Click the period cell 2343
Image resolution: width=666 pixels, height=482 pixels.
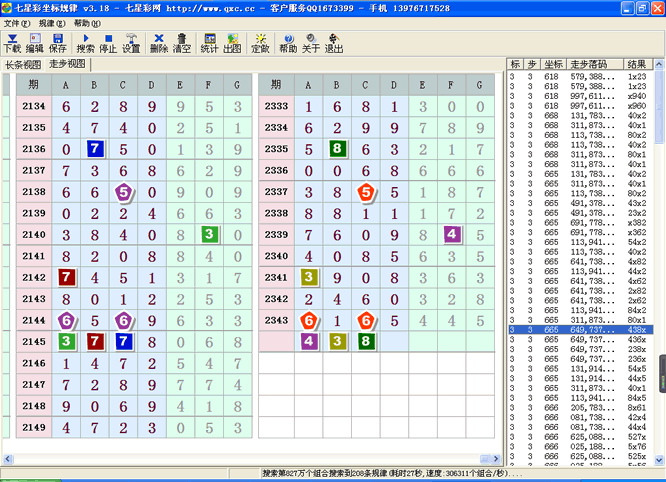pyautogui.click(x=277, y=320)
